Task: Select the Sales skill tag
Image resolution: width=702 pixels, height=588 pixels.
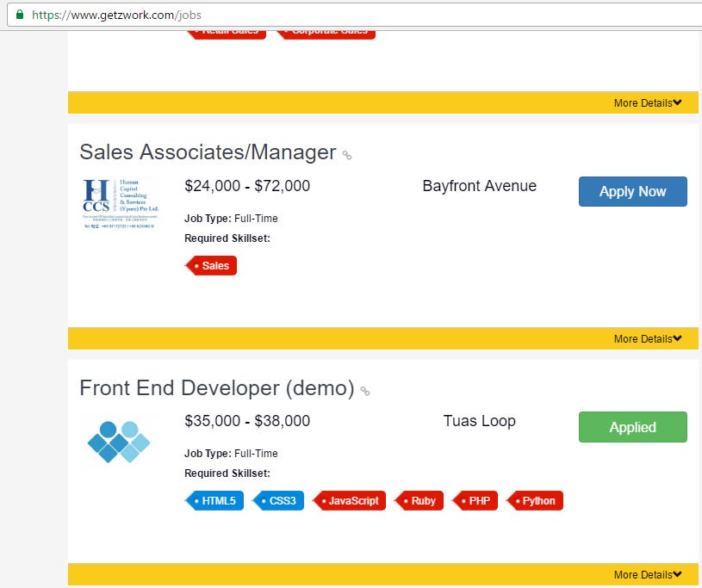Action: coord(213,266)
